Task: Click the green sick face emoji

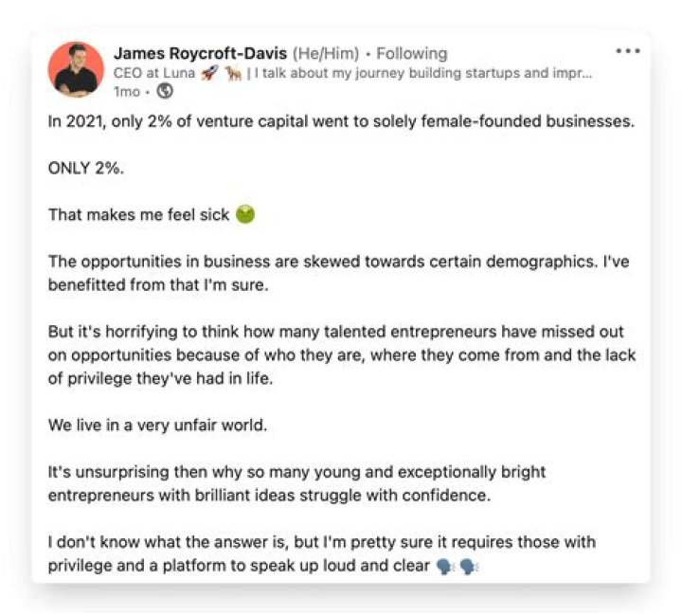Action: 245,214
